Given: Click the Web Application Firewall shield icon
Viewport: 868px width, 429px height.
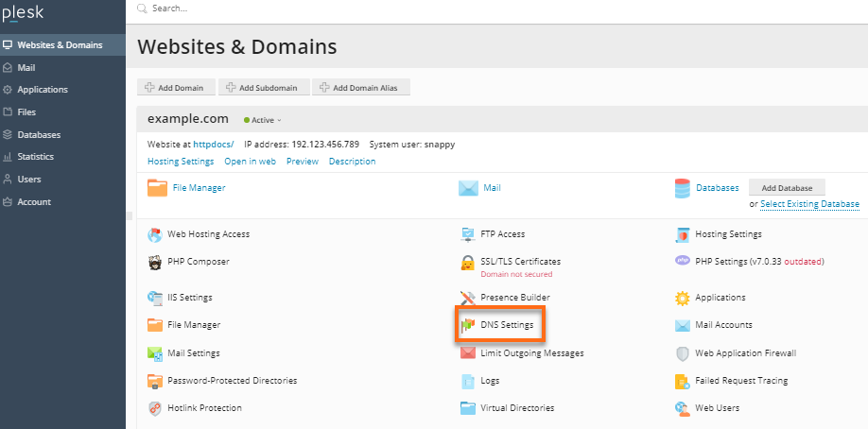Looking at the screenshot, I should [x=682, y=353].
